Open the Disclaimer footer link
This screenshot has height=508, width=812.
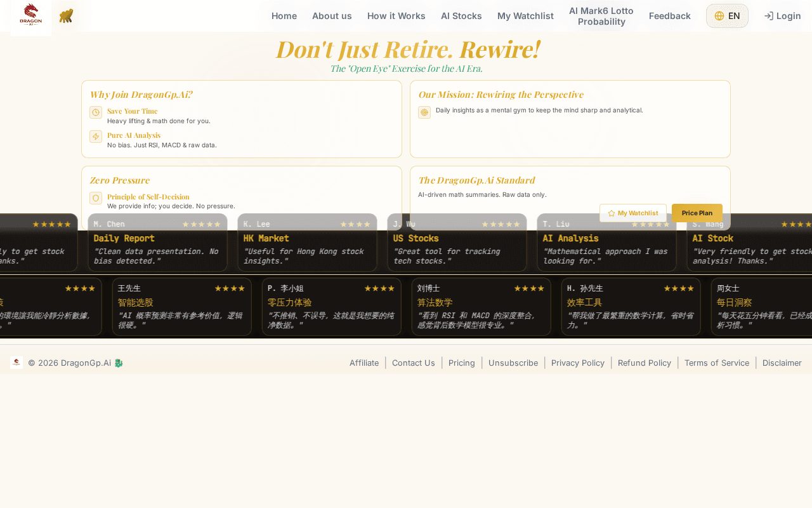[782, 363]
